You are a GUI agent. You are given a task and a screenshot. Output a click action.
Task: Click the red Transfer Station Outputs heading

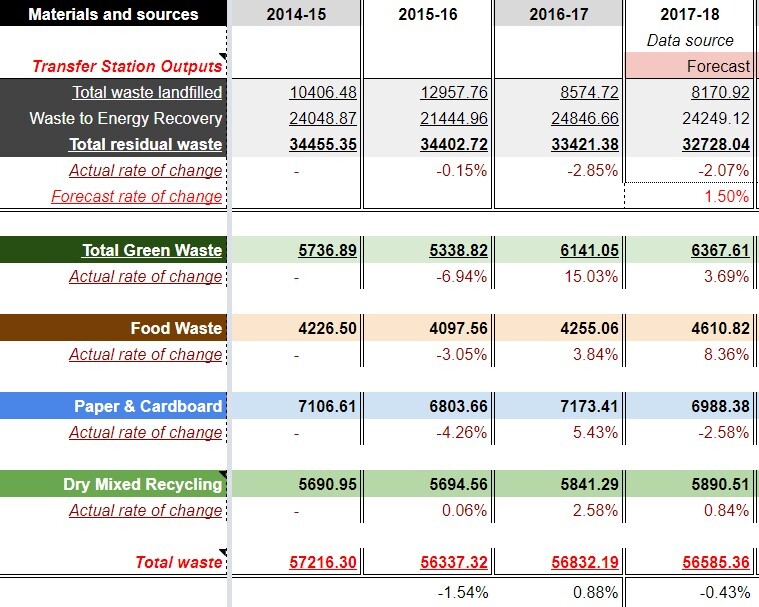click(127, 66)
